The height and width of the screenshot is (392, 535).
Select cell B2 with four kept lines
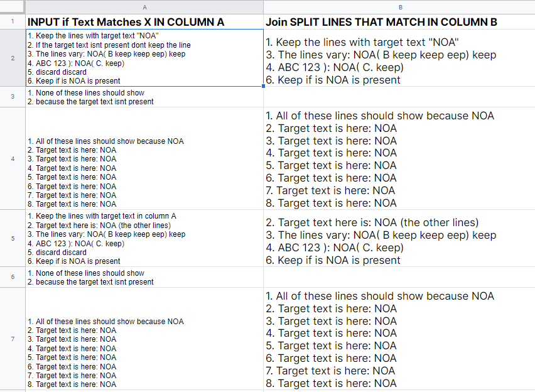click(x=399, y=58)
